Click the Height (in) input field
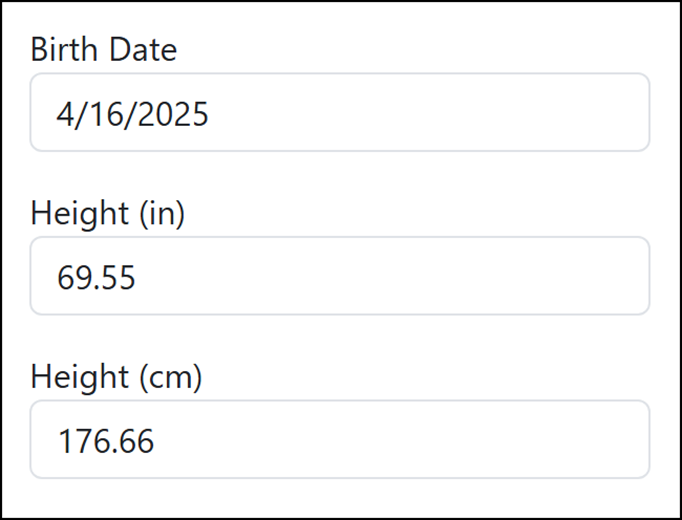 (340, 276)
